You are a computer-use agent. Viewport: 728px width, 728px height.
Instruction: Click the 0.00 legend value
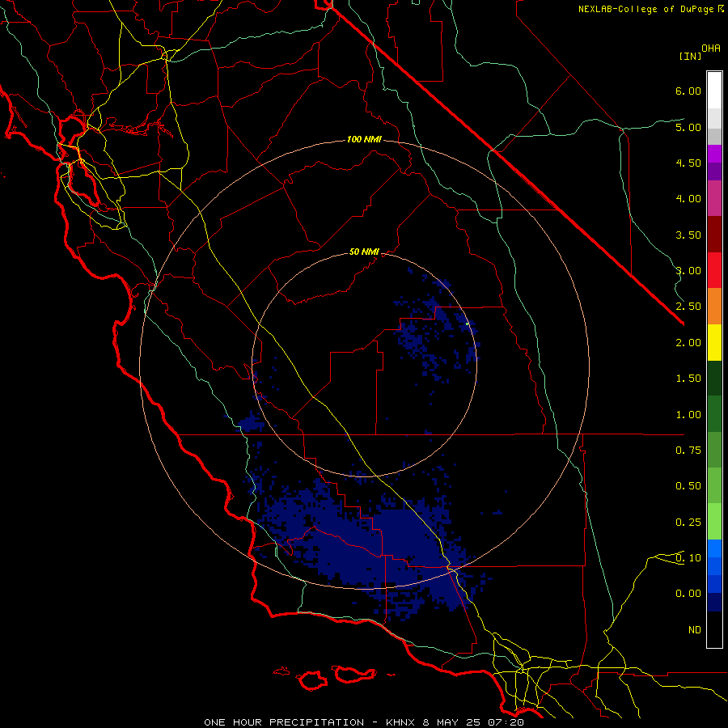click(x=688, y=594)
